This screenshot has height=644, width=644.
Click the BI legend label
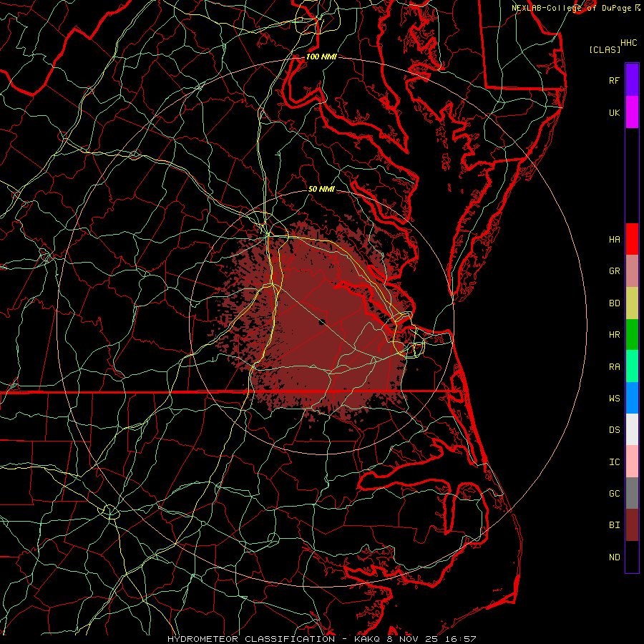tap(614, 525)
